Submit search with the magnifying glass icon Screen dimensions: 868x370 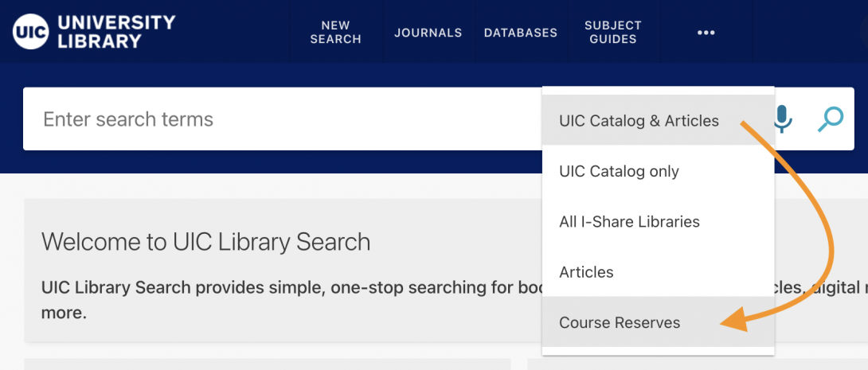[831, 119]
